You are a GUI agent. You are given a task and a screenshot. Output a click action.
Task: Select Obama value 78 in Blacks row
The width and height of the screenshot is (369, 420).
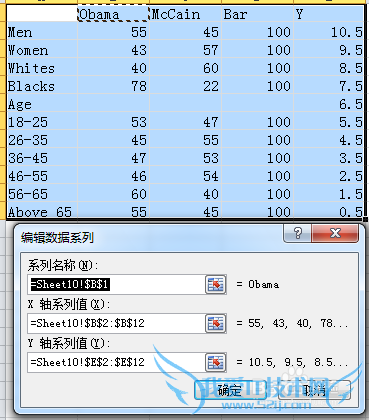point(113,86)
